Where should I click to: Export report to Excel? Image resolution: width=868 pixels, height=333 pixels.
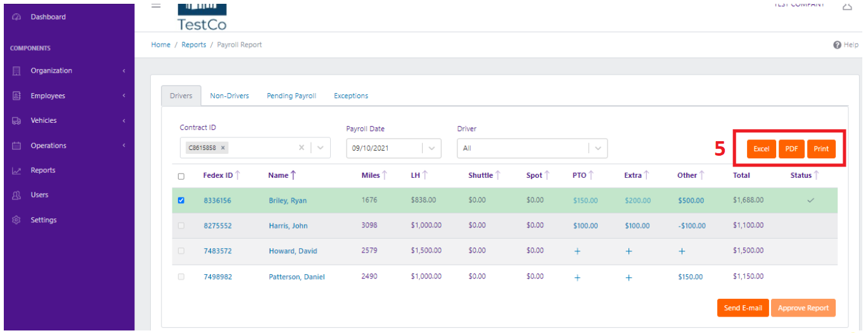coord(762,149)
